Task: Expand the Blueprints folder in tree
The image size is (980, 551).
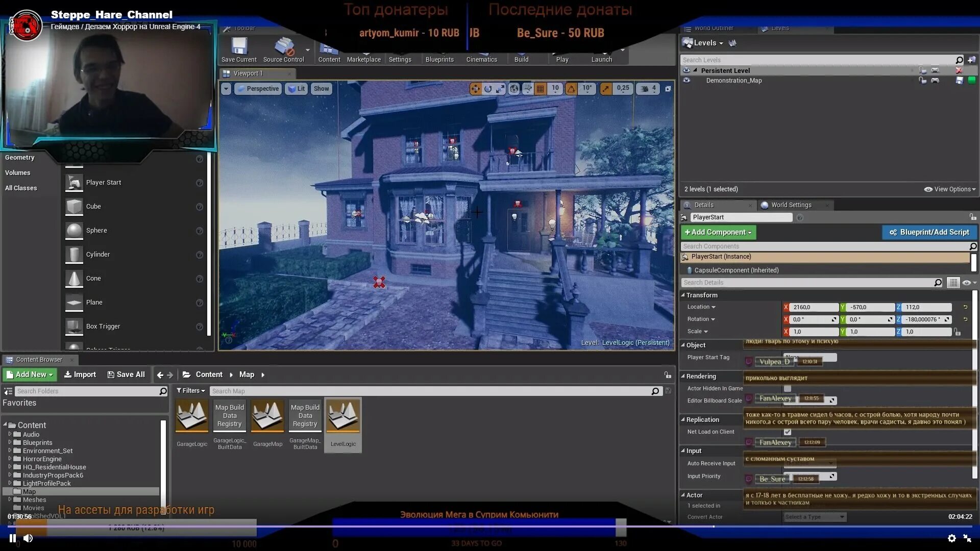Action: (10, 442)
